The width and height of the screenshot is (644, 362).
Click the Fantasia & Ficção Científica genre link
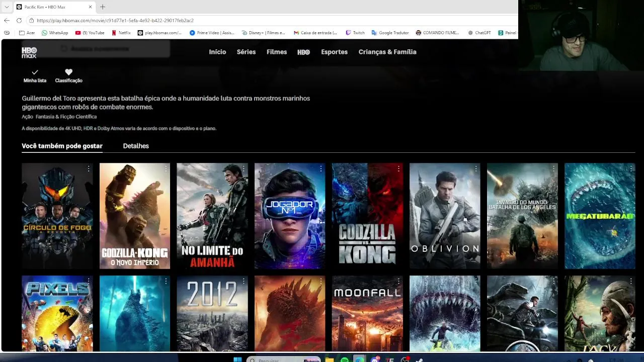(x=66, y=117)
